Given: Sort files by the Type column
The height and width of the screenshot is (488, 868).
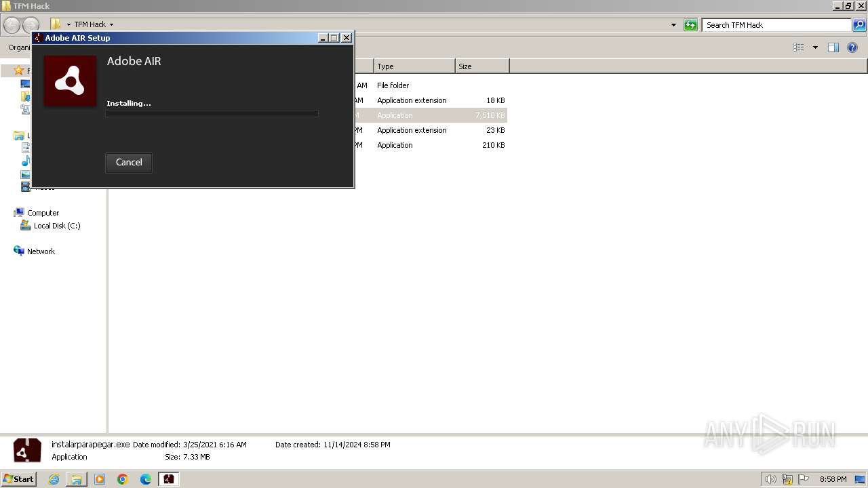Looking at the screenshot, I should 414,66.
